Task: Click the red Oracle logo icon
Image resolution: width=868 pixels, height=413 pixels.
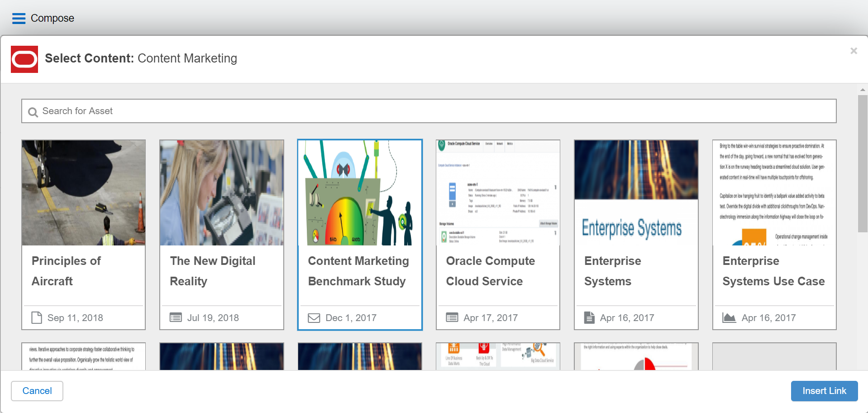Action: coord(24,59)
